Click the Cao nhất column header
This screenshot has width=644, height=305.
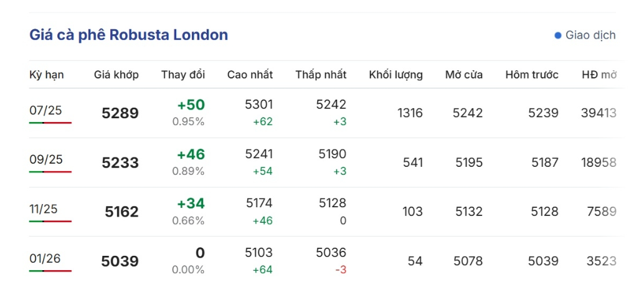click(x=250, y=75)
